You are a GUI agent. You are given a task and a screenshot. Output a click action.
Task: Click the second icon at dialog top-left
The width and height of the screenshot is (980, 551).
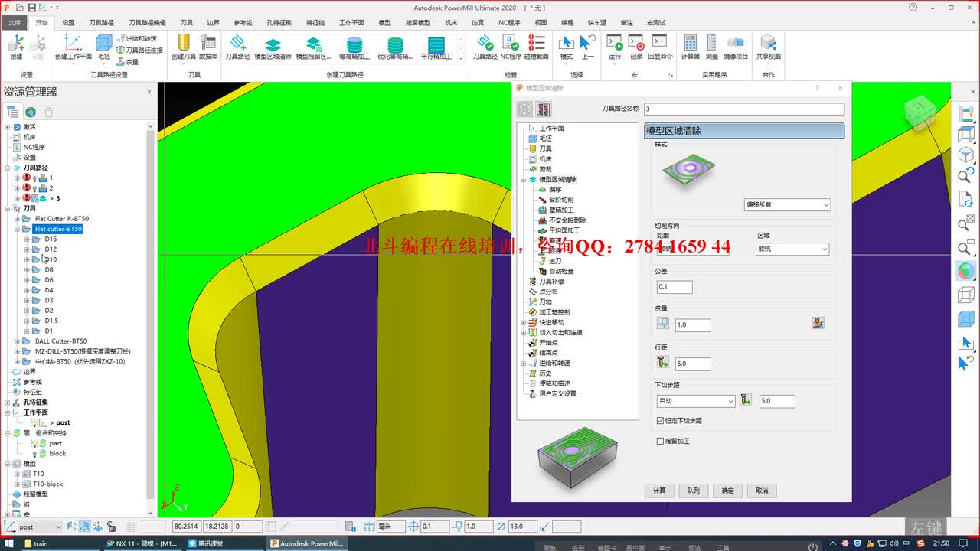[x=543, y=109]
